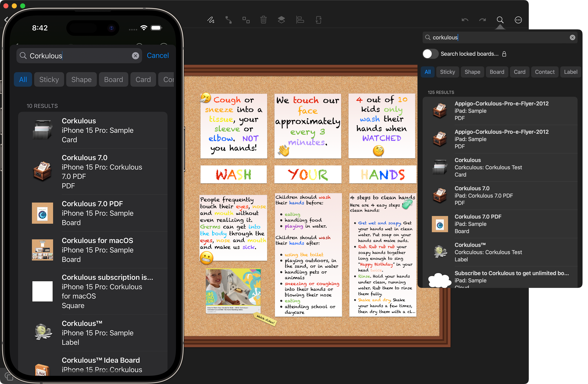Click the connector line tool icon
This screenshot has width=588, height=384.
tap(228, 20)
